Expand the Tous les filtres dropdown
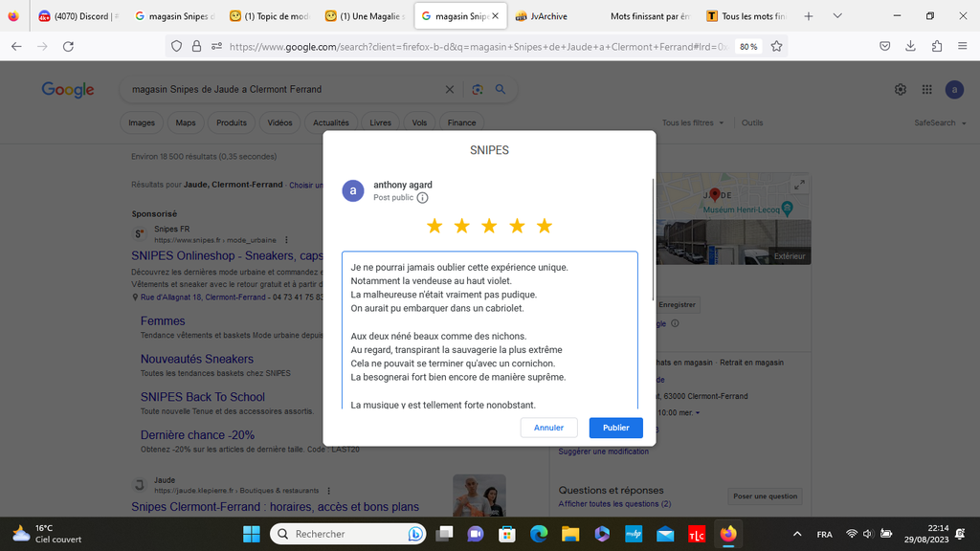 point(693,122)
